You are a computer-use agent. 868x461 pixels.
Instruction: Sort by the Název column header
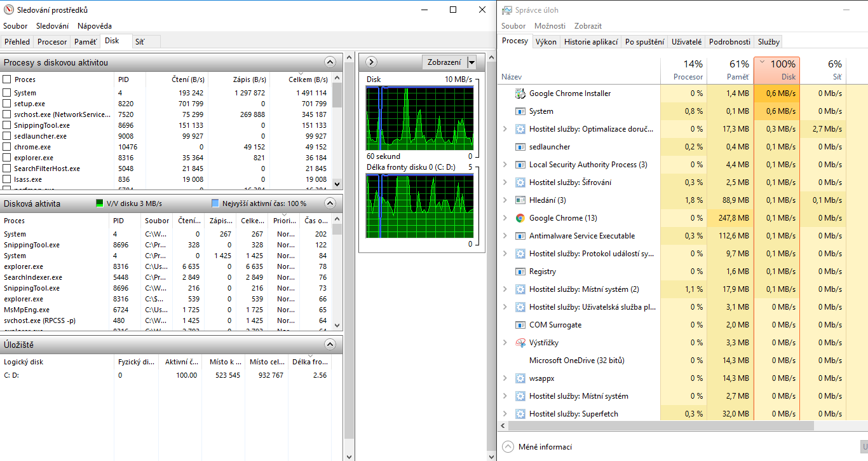click(580, 70)
